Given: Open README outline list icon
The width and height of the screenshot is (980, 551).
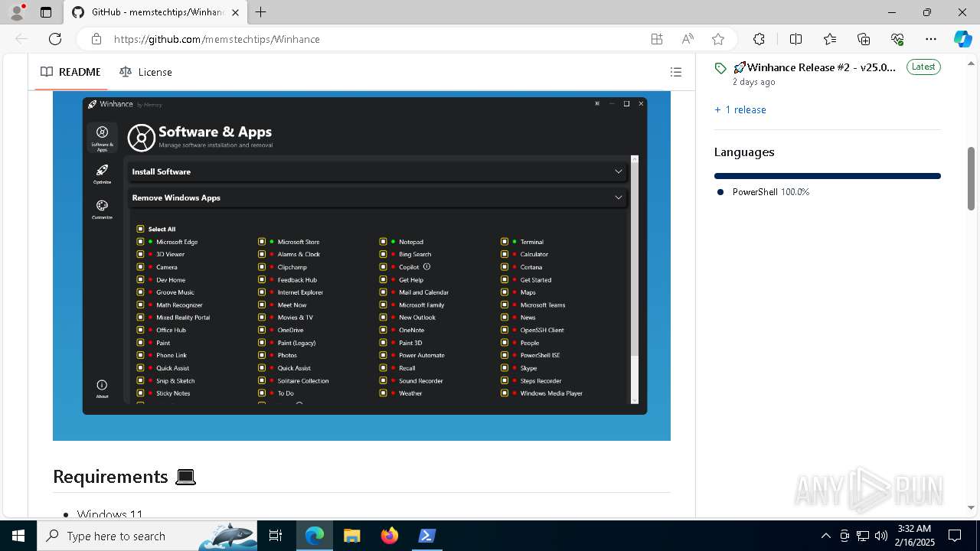Looking at the screenshot, I should click(676, 72).
